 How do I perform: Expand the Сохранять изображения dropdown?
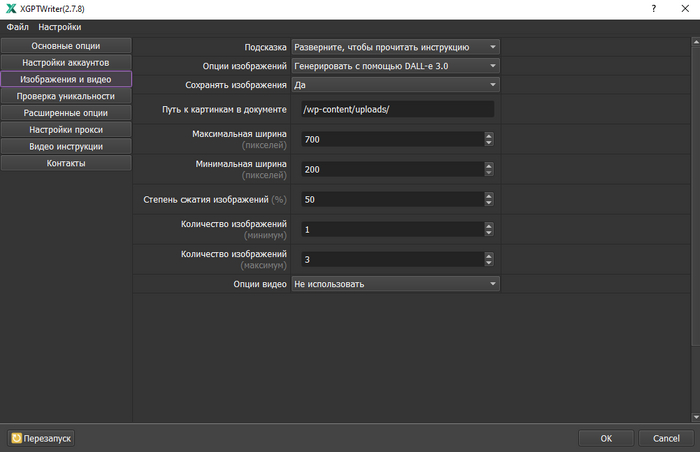click(395, 85)
